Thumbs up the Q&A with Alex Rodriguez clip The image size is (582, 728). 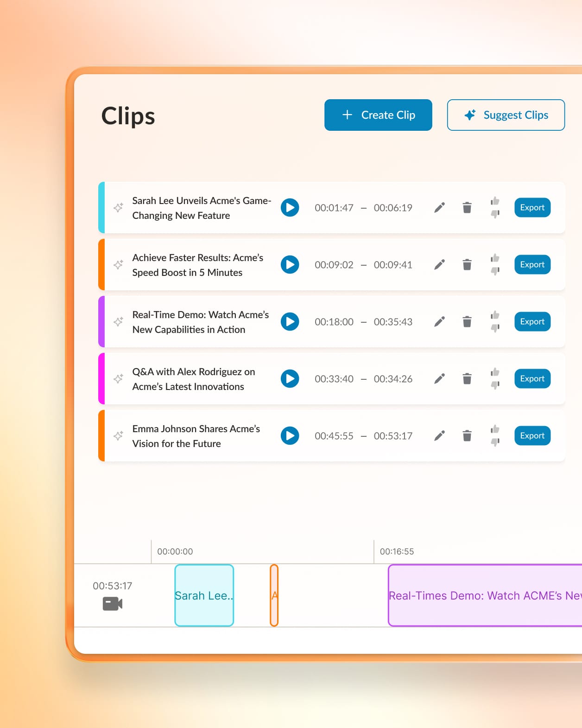pyautogui.click(x=495, y=372)
